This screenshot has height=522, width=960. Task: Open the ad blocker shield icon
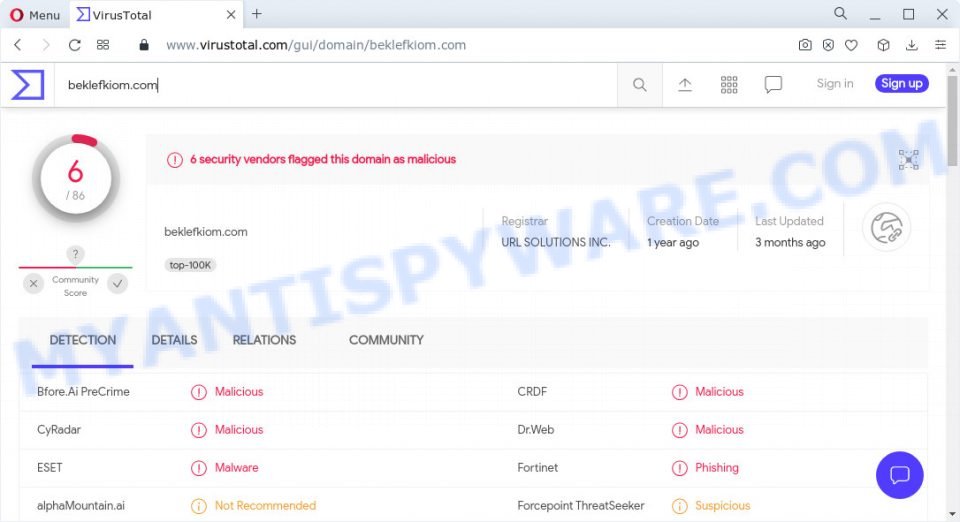(x=828, y=45)
